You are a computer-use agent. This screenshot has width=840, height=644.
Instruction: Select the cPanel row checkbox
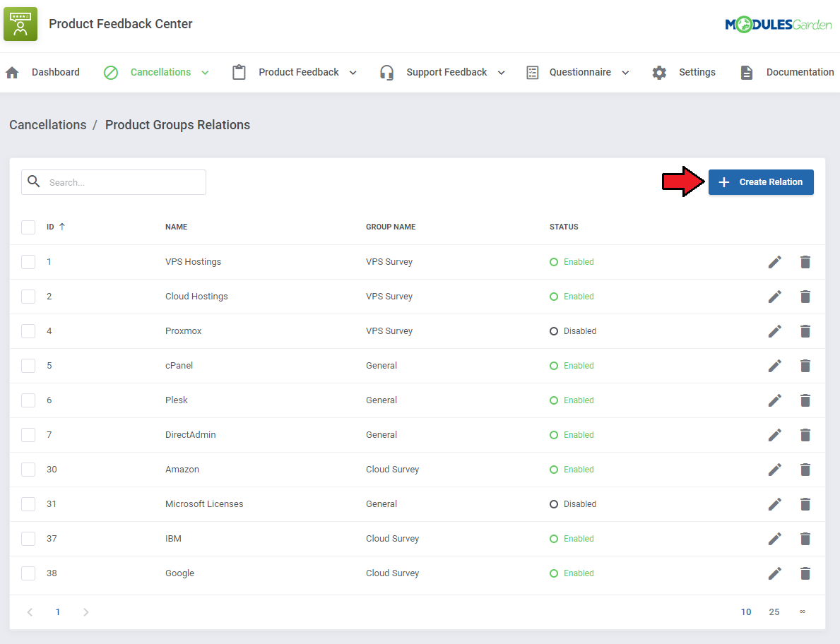pyautogui.click(x=28, y=366)
